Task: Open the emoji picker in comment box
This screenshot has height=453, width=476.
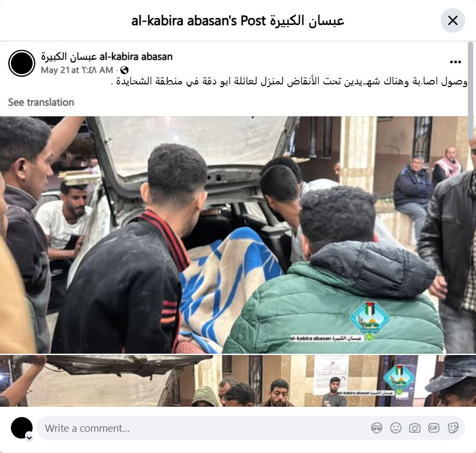Action: [x=395, y=428]
